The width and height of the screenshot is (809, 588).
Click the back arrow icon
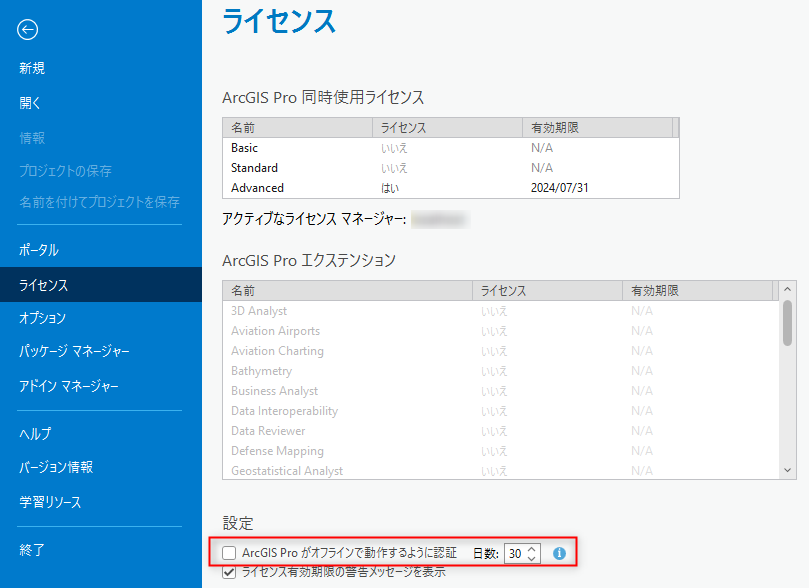(27, 29)
